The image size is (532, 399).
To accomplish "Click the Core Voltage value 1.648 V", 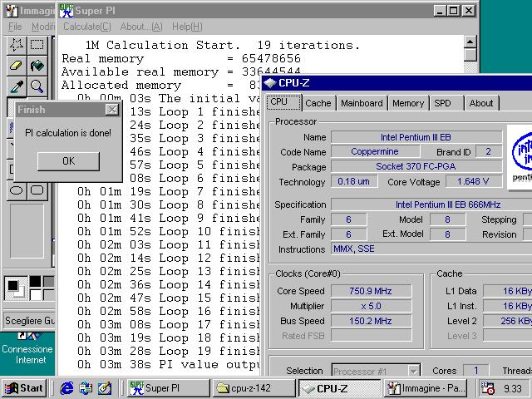I will (473, 181).
